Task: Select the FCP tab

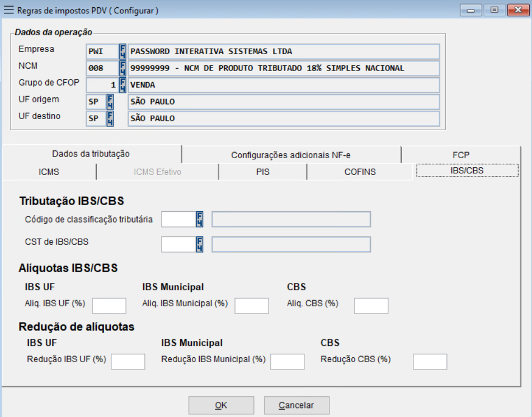Action: coord(461,155)
